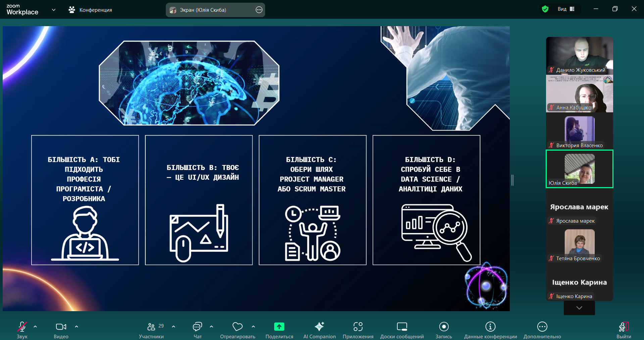This screenshot has width=644, height=340.
Task: Click green Поделиться share screen button
Action: 279,330
